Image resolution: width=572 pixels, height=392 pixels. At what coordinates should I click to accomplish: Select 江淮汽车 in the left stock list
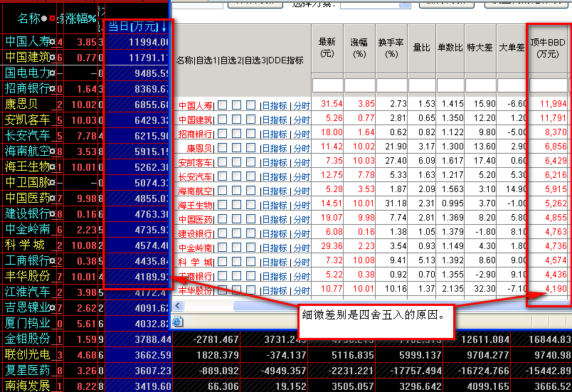pyautogui.click(x=28, y=292)
